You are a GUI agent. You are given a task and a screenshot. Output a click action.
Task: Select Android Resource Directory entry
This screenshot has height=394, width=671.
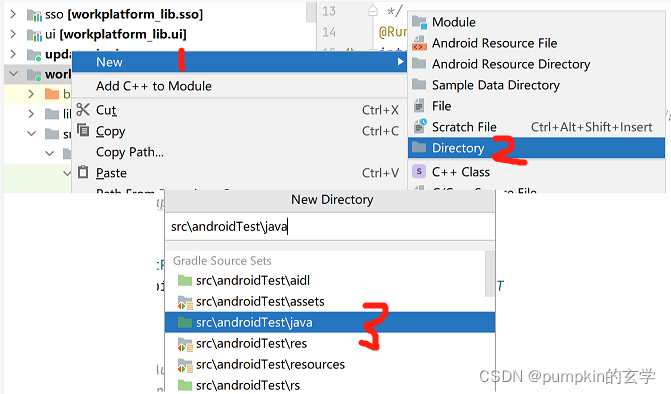tap(537, 64)
